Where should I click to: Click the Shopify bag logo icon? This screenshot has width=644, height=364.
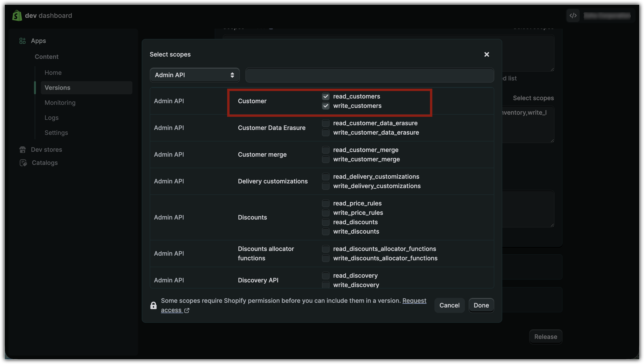17,15
